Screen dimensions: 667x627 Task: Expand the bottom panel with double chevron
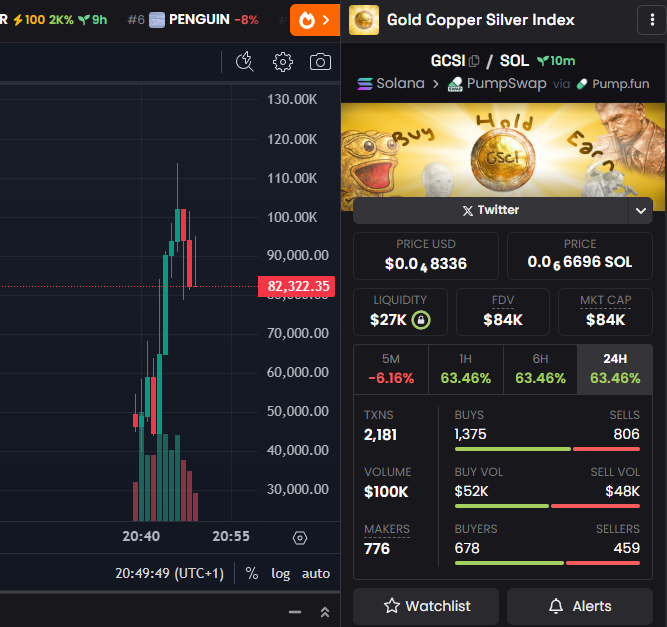click(325, 612)
